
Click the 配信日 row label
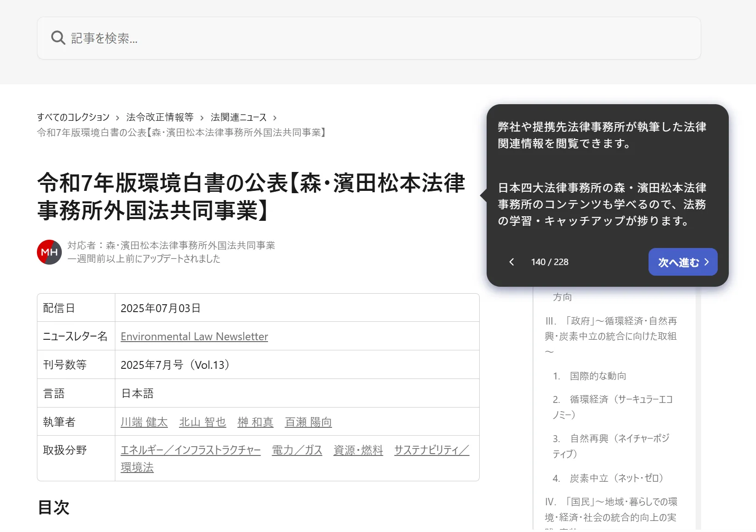point(59,308)
